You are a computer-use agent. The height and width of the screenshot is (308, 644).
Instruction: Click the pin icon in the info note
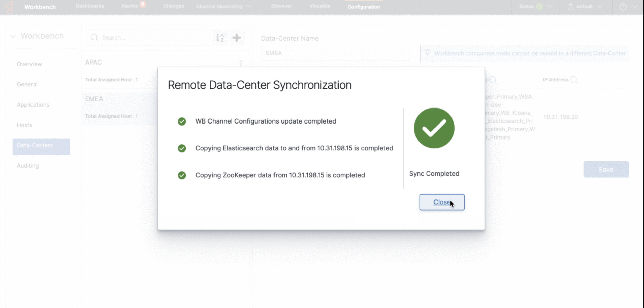pyautogui.click(x=427, y=53)
